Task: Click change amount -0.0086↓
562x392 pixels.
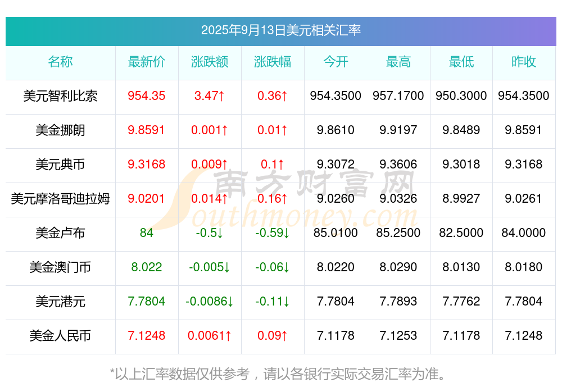Action: click(210, 302)
